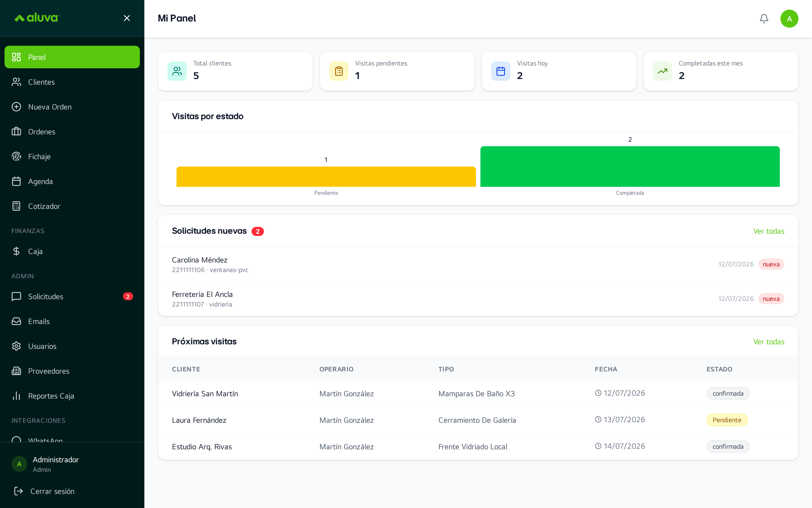Close the sidebar with the X icon
Viewport: 812px width, 508px height.
(x=127, y=18)
